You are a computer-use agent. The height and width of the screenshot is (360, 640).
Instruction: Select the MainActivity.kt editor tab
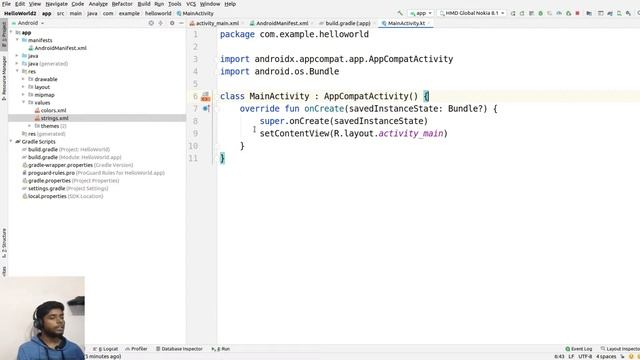(406, 23)
